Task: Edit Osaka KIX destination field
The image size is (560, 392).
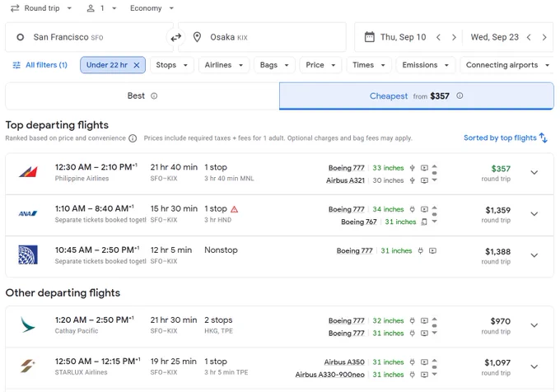Action: point(262,37)
